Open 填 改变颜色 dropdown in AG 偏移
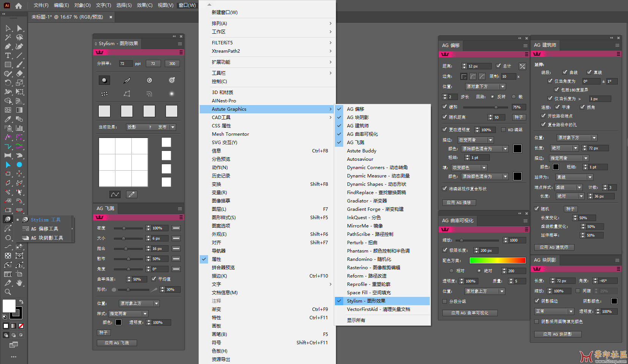Viewport: 628px width, 364px height. (x=469, y=168)
